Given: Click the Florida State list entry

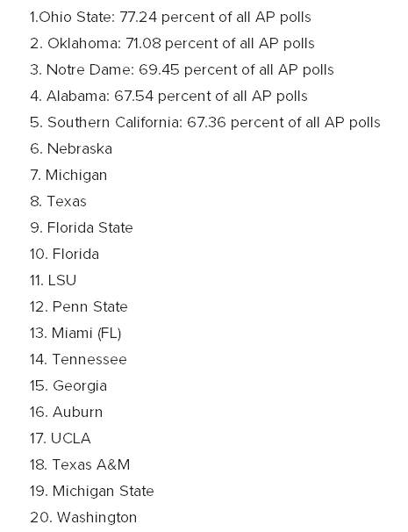Looking at the screenshot, I should coord(82,227).
